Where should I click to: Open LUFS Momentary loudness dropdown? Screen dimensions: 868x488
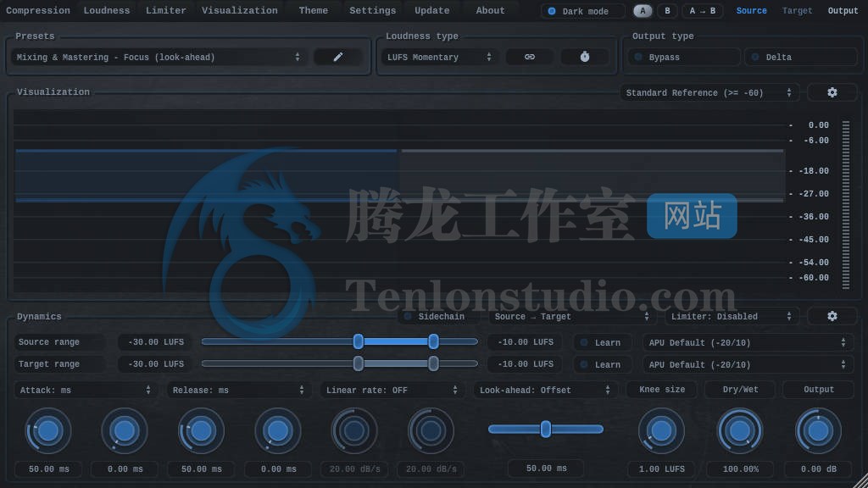click(x=439, y=57)
